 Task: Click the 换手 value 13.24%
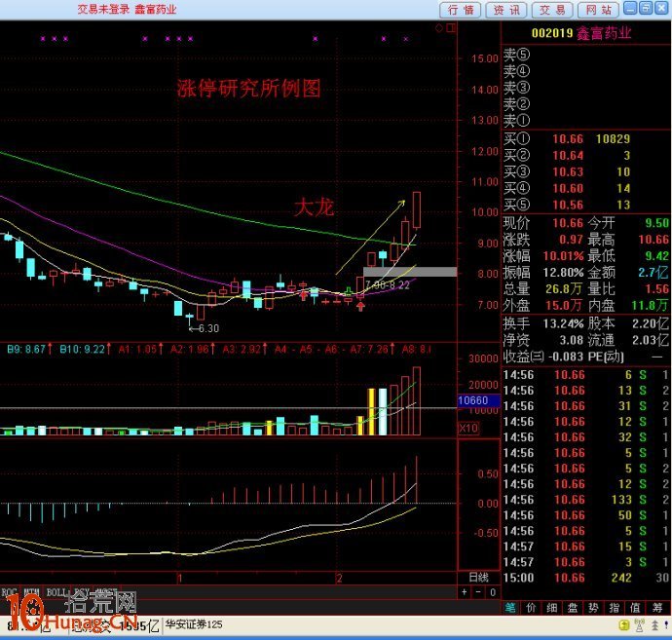(563, 323)
